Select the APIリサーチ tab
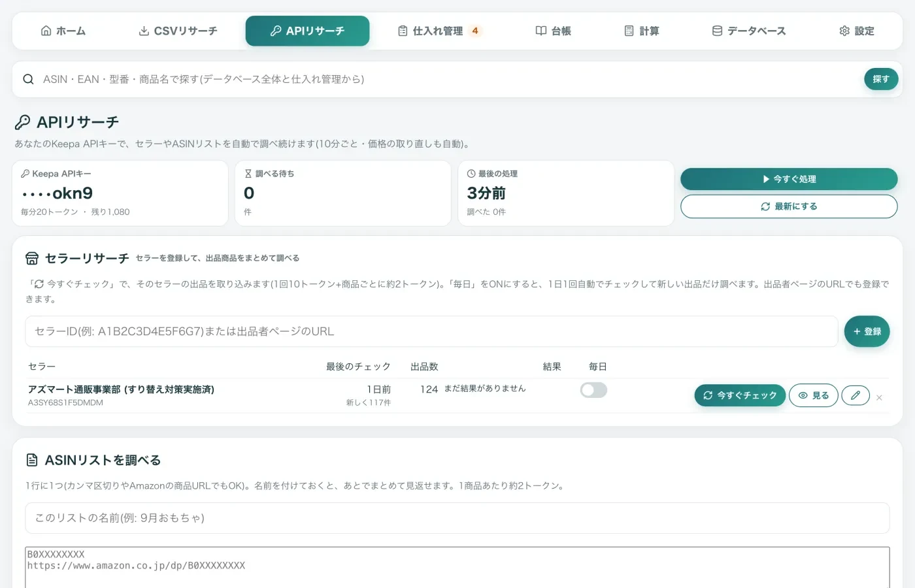 tap(307, 31)
